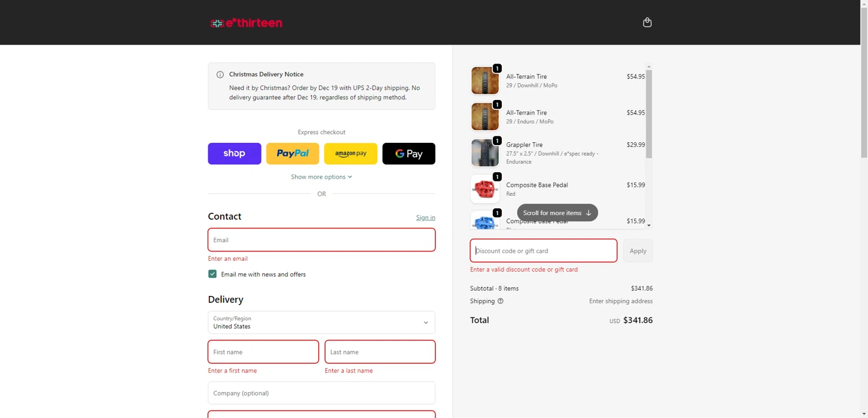Click the Apply discount button
The width and height of the screenshot is (868, 418).
coord(638,251)
